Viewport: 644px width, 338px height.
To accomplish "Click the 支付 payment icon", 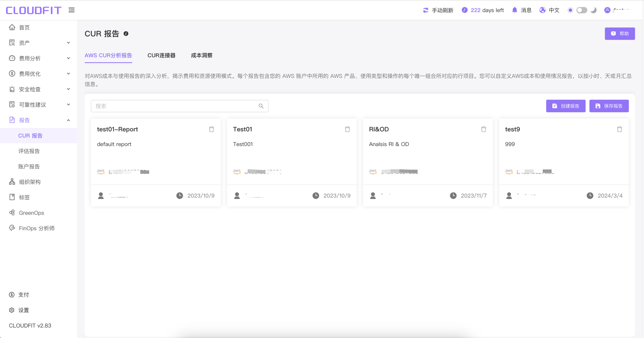I will (x=12, y=295).
